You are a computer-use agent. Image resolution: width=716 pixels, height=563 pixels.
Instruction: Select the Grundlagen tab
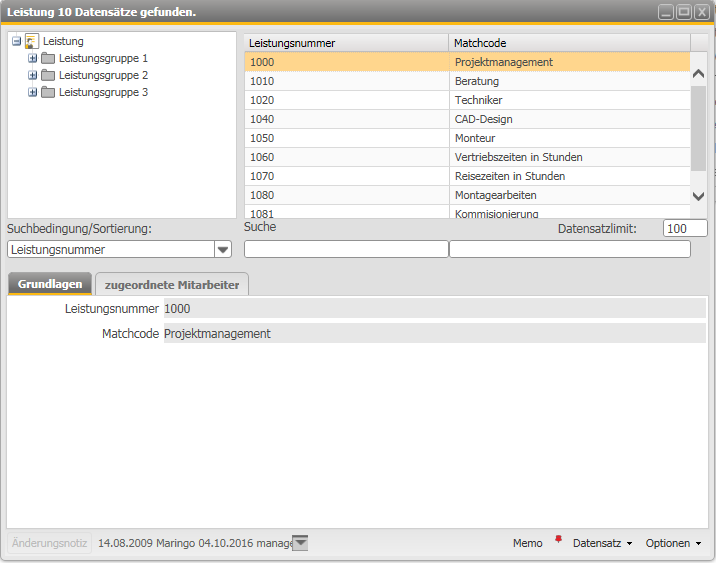50,285
